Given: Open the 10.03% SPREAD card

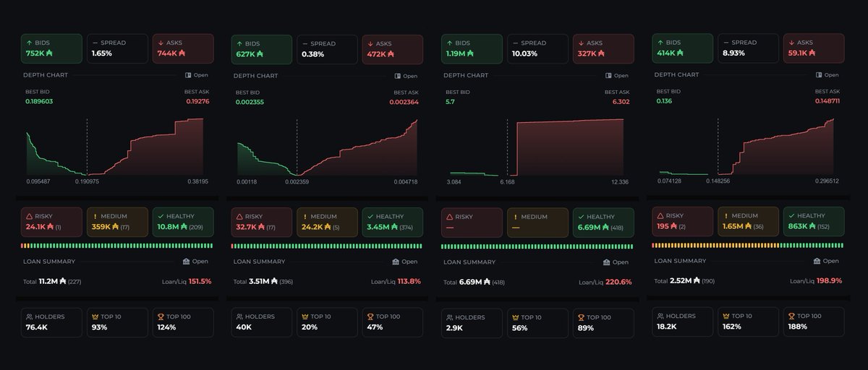Looking at the screenshot, I should [537, 48].
